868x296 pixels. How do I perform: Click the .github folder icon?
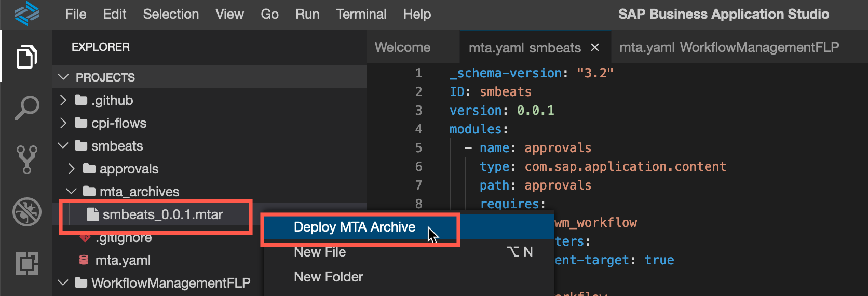[x=80, y=100]
